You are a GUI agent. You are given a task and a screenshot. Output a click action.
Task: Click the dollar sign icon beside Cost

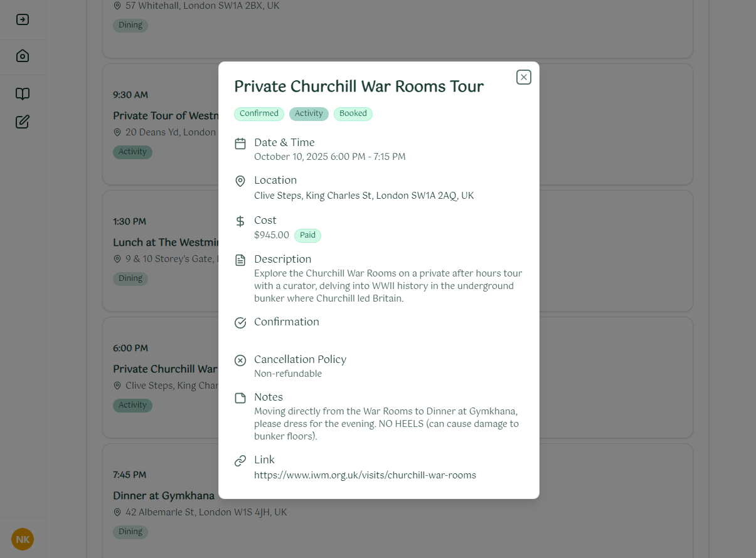[x=240, y=221]
